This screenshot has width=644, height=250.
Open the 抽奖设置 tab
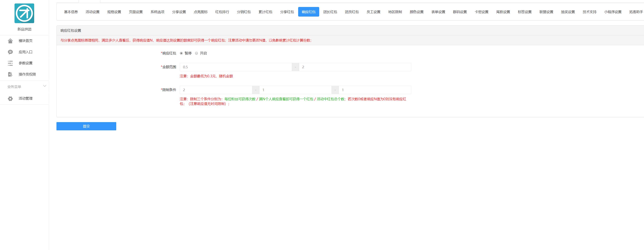click(568, 12)
